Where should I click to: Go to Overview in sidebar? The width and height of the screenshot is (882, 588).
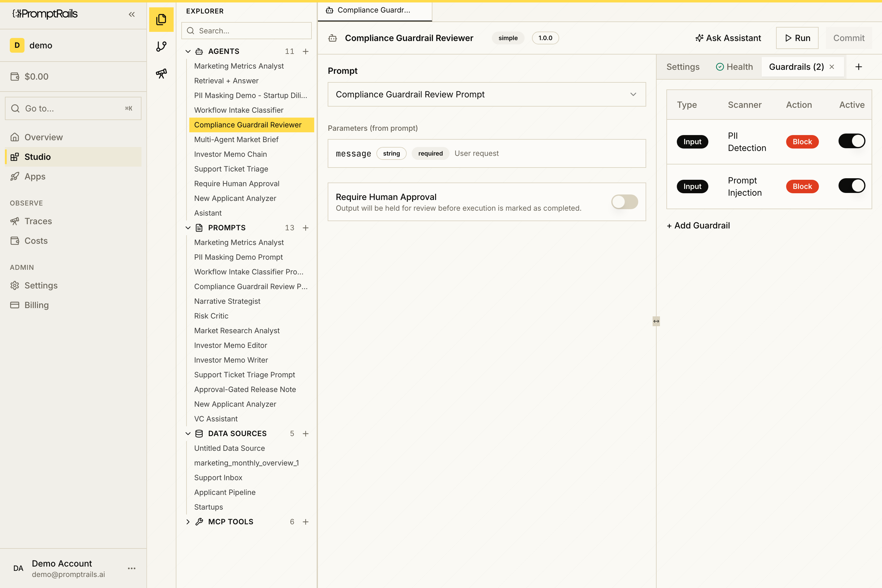coord(73,137)
